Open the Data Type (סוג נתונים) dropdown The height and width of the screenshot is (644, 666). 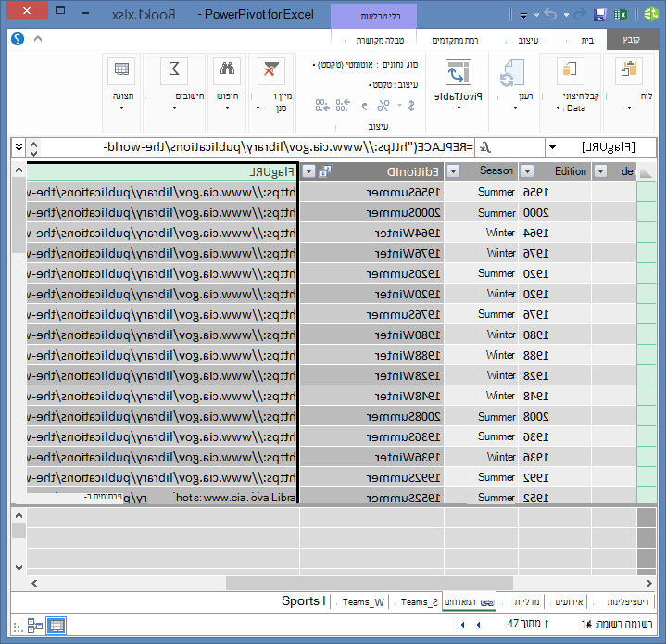(365, 65)
